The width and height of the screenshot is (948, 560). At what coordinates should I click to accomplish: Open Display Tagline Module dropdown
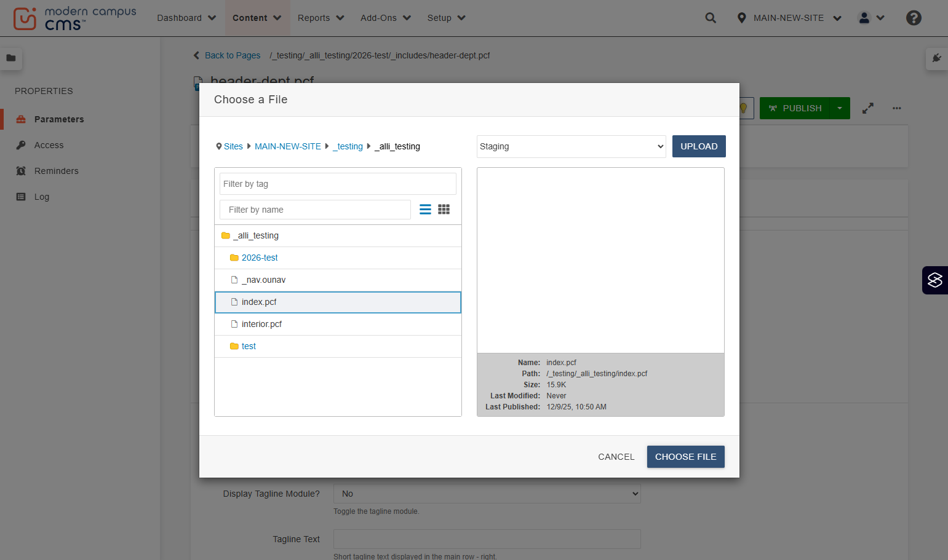pyautogui.click(x=487, y=494)
